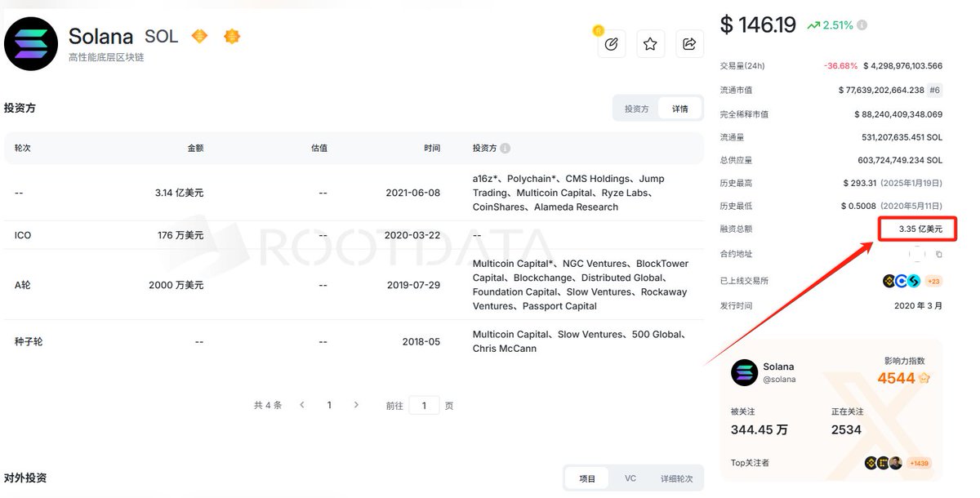Click the all-time high $ 293.31 value
This screenshot has width=980, height=498.
(860, 184)
